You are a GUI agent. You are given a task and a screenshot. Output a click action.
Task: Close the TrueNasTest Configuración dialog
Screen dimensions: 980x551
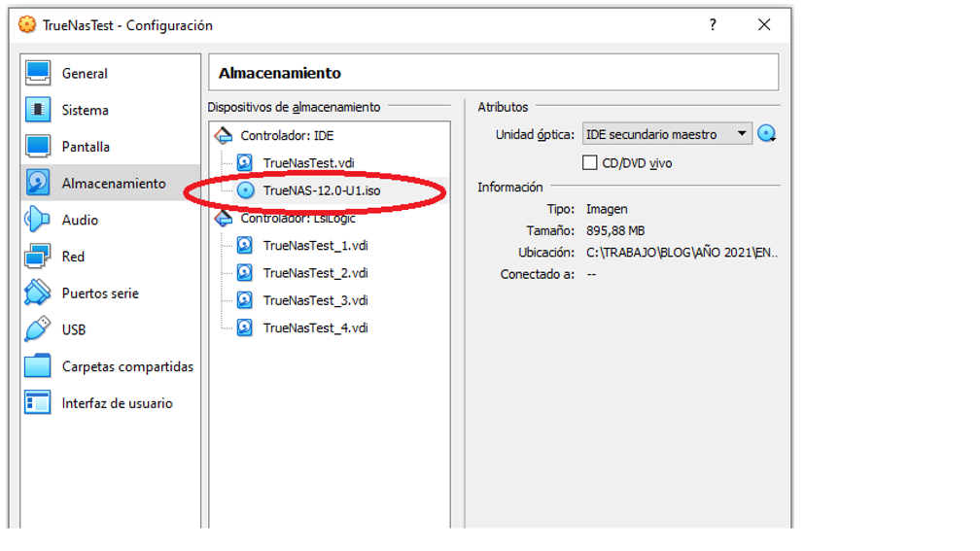[764, 25]
